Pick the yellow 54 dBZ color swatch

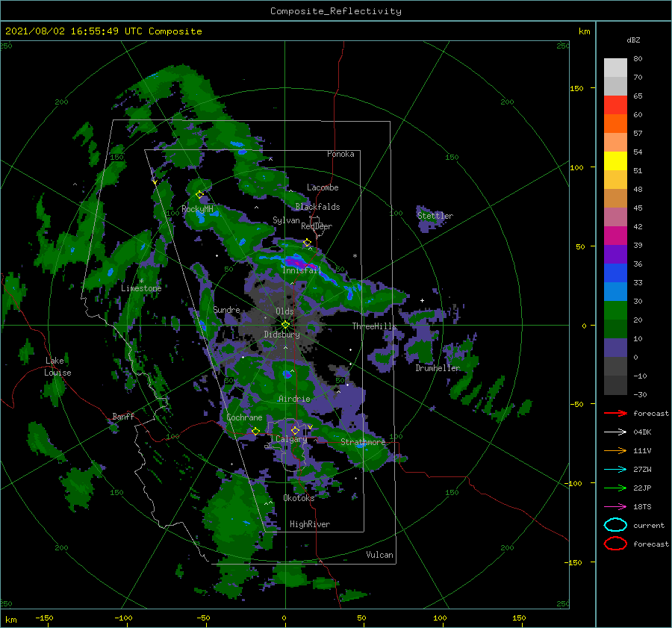point(615,161)
